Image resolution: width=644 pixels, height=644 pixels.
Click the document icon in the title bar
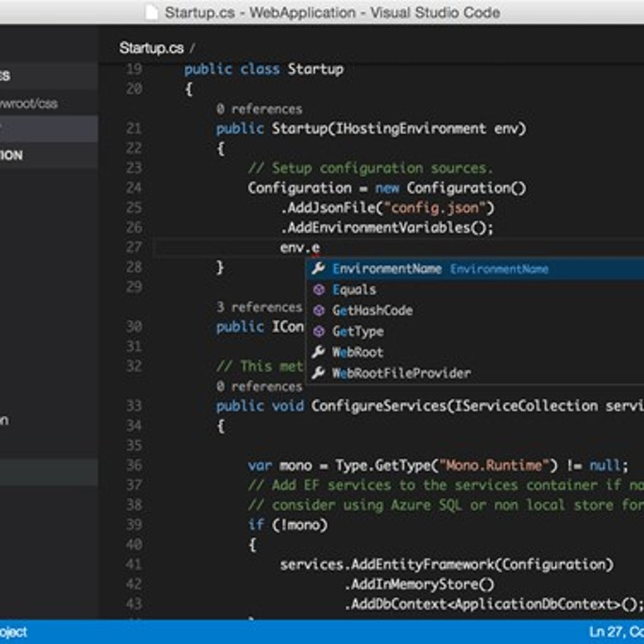152,13
